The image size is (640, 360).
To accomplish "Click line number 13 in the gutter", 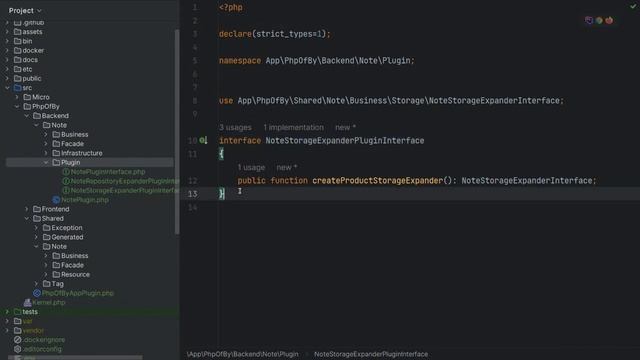I will 192,194.
